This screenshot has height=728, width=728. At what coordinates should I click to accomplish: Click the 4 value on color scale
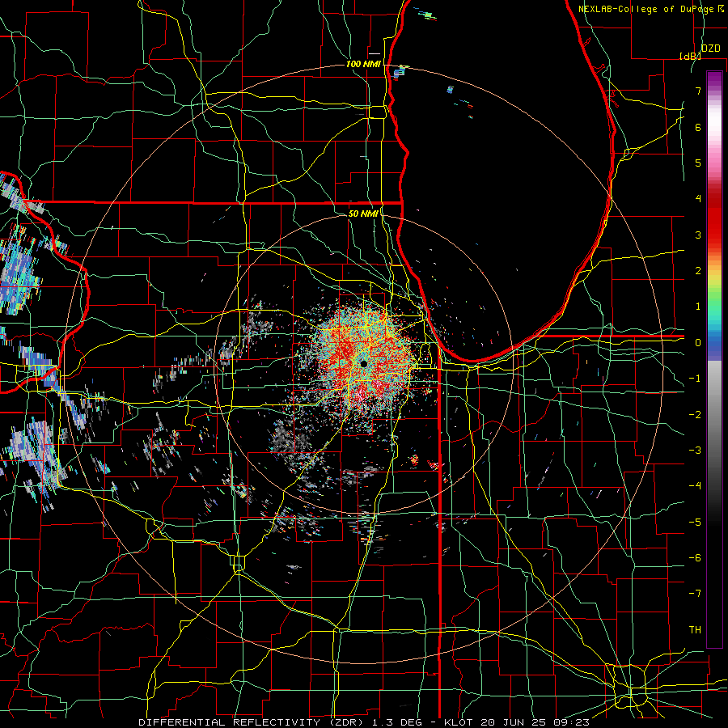tap(698, 199)
